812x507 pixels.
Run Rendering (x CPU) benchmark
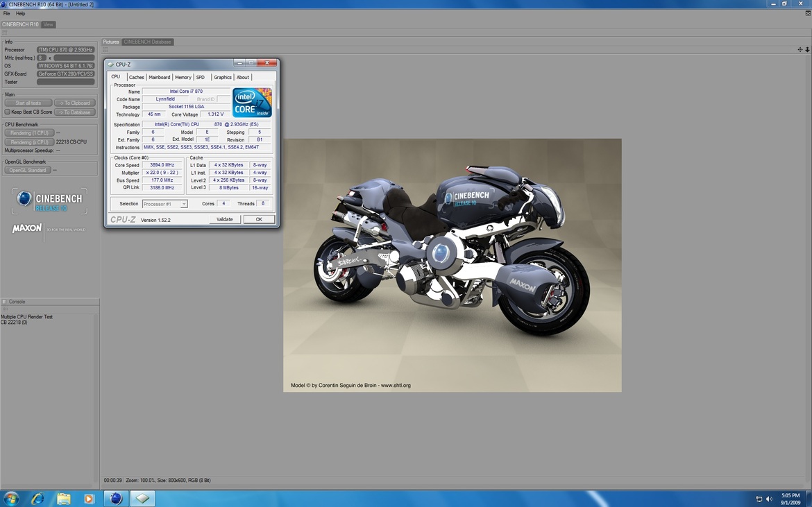(29, 141)
